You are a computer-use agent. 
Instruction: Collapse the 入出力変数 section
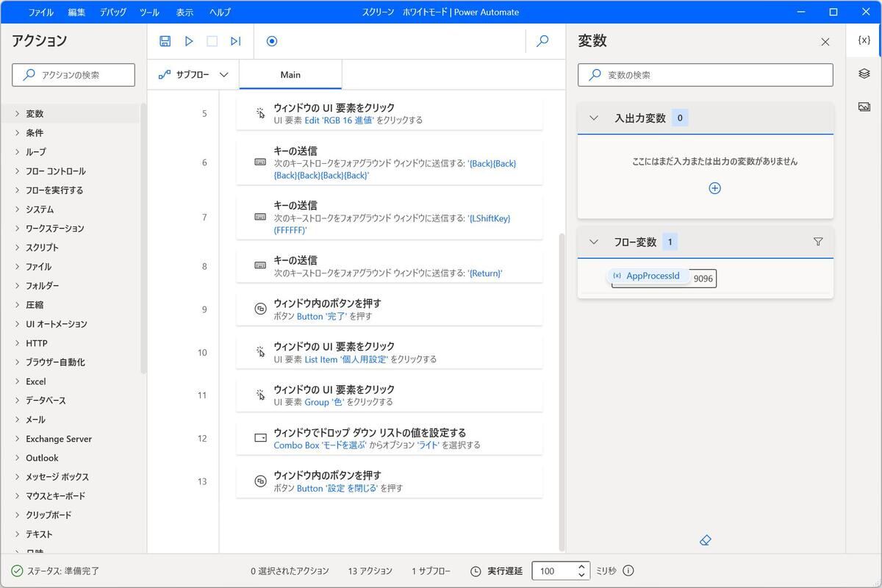pyautogui.click(x=594, y=118)
